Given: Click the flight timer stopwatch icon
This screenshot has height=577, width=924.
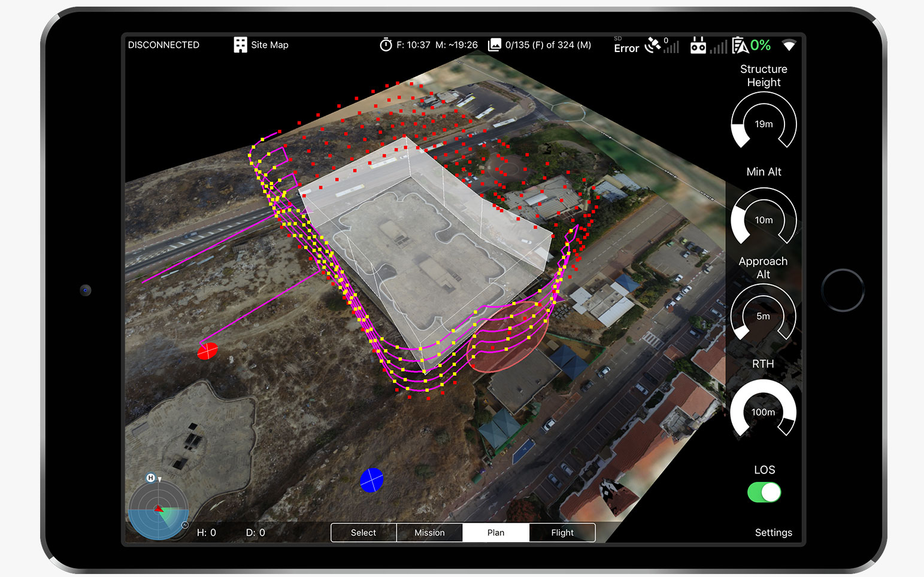Looking at the screenshot, I should tap(386, 45).
